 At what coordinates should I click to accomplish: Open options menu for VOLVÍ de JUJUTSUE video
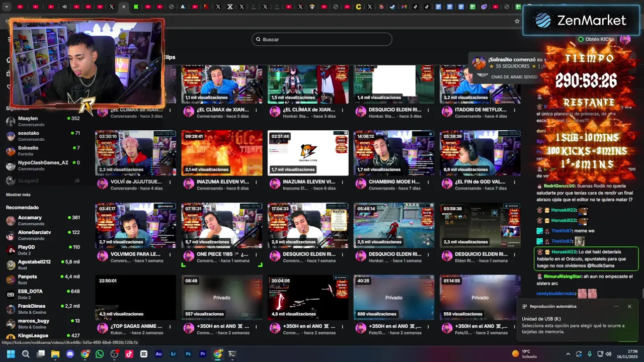tap(170, 182)
